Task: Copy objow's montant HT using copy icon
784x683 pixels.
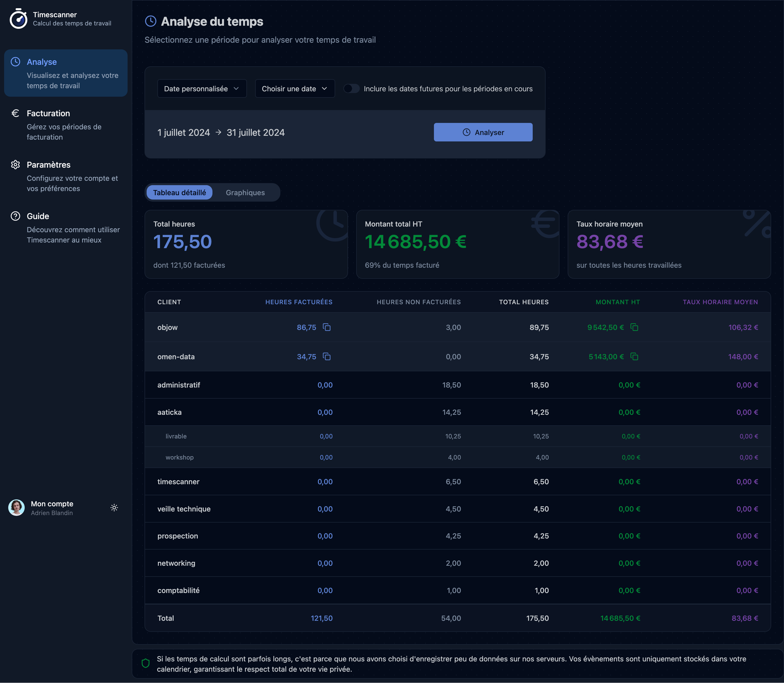Action: click(x=634, y=327)
